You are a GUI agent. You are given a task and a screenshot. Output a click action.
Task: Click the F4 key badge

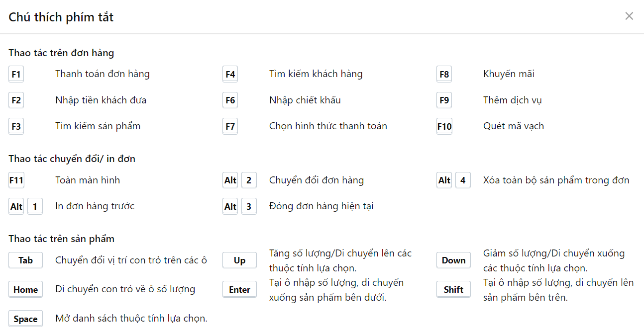pos(230,75)
